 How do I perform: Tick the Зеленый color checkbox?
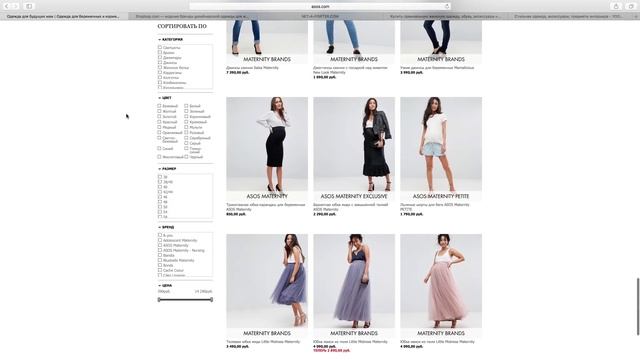[186, 111]
